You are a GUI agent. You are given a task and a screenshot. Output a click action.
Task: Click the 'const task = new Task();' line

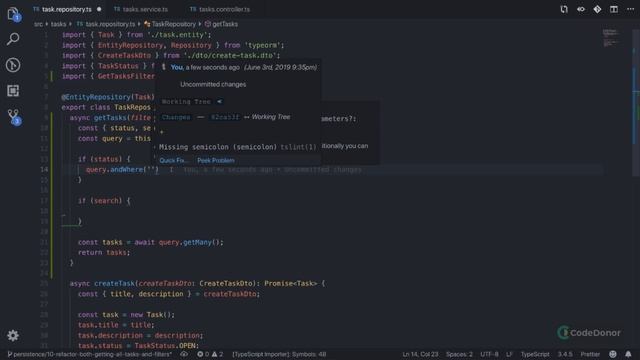(x=126, y=315)
